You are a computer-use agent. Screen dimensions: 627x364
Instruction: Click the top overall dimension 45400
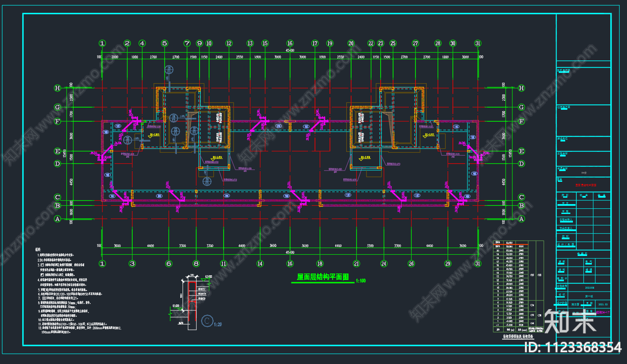tap(290, 51)
